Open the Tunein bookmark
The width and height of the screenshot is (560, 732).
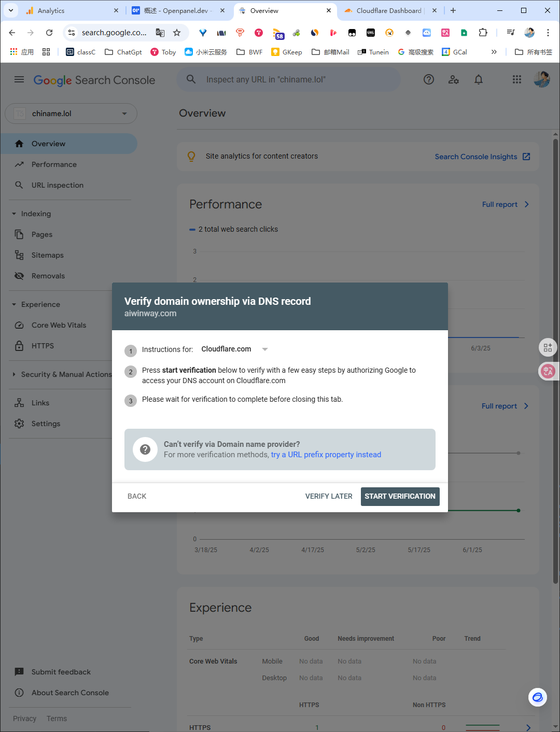373,52
